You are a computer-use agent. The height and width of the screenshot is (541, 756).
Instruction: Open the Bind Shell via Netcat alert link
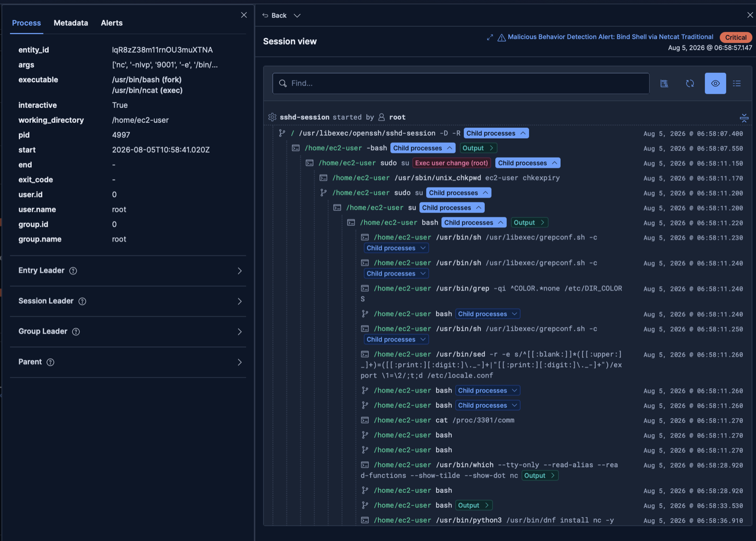(610, 37)
